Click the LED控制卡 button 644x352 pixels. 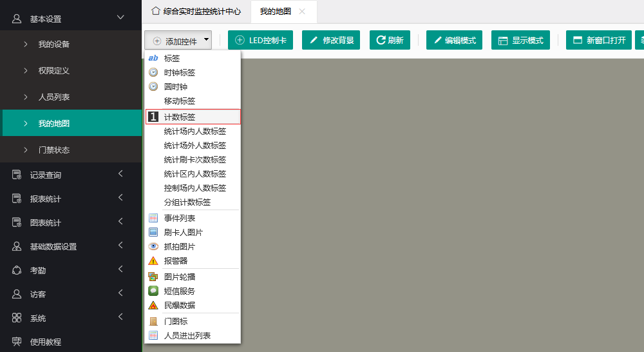[260, 40]
